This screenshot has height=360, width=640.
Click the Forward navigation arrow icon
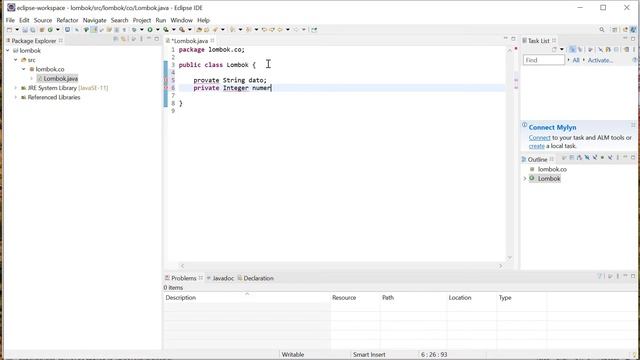point(296,30)
